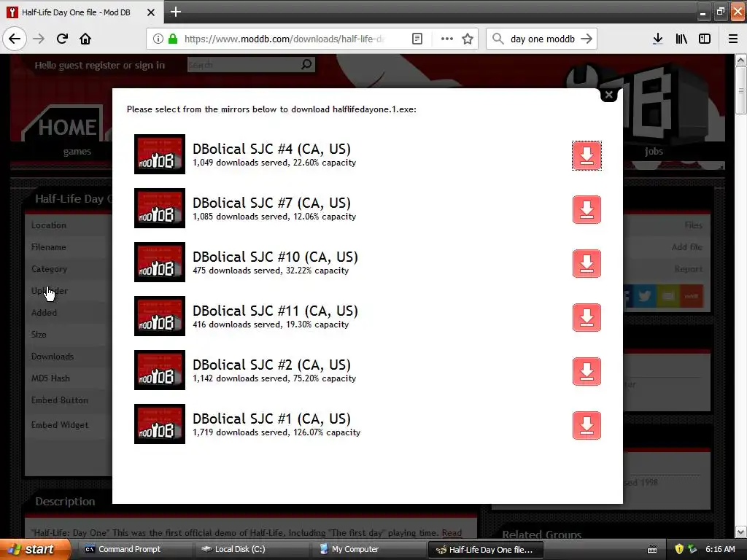This screenshot has height=560, width=747.
Task: Toggle the browser sidebar
Action: tap(705, 39)
